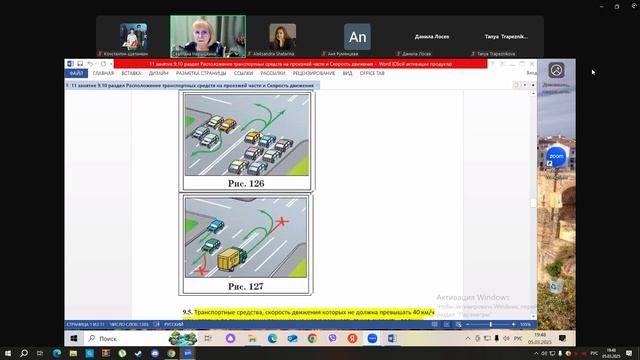Open the purple Alice assistant icon

point(231,338)
